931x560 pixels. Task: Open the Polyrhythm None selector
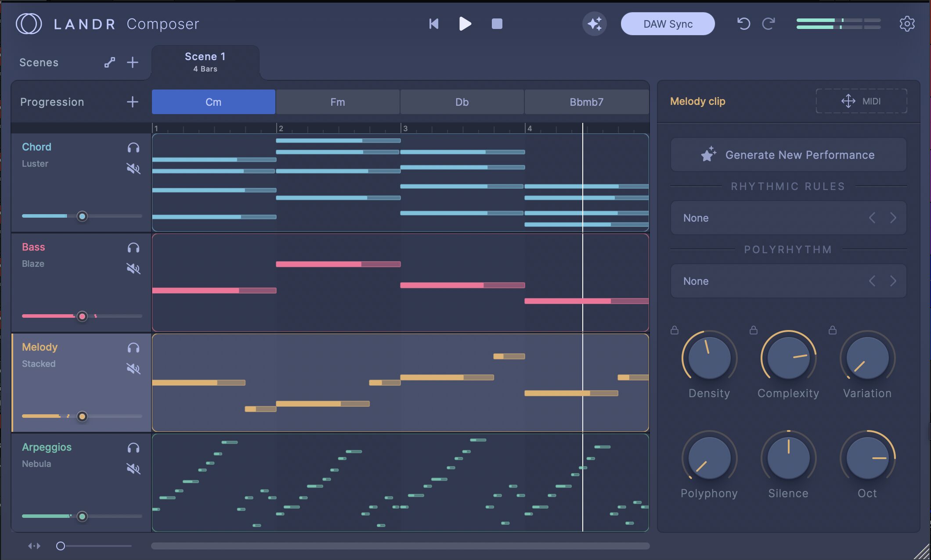(788, 281)
